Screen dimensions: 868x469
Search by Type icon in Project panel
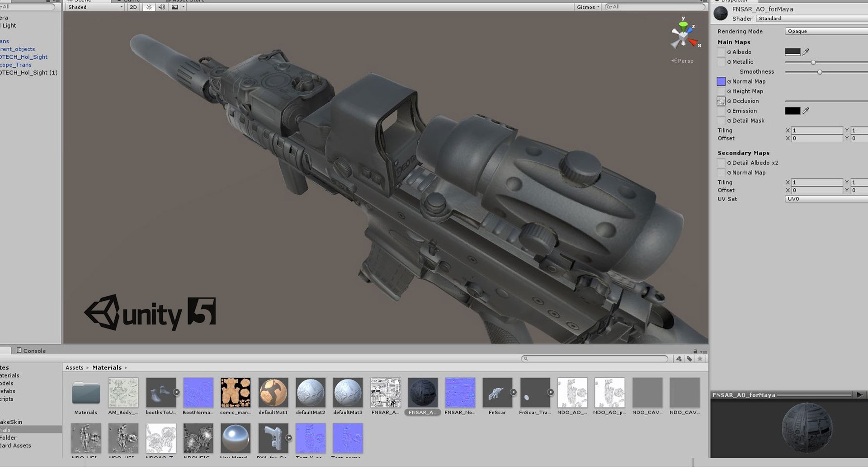[679, 359]
